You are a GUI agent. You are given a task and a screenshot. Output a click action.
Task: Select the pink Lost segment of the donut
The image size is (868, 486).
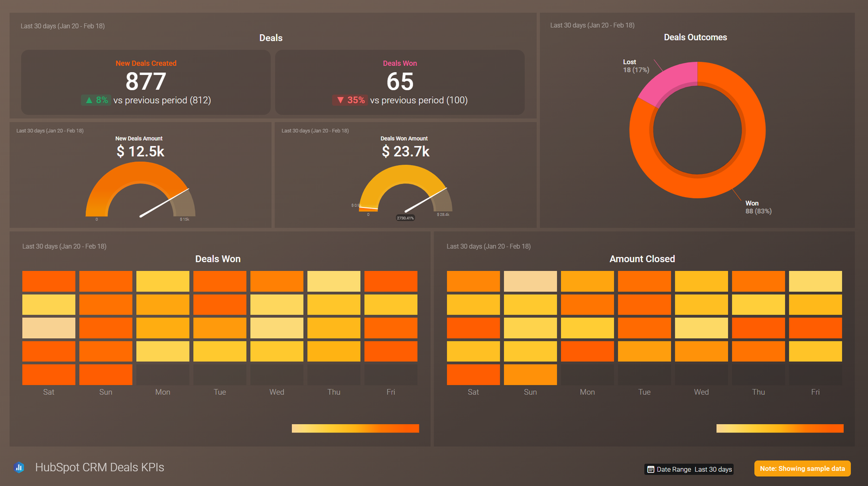667,83
